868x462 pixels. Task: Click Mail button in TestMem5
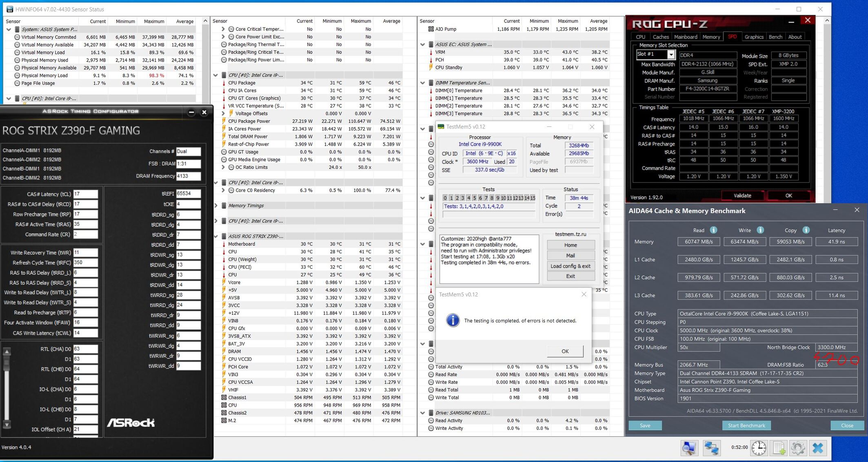coord(571,256)
